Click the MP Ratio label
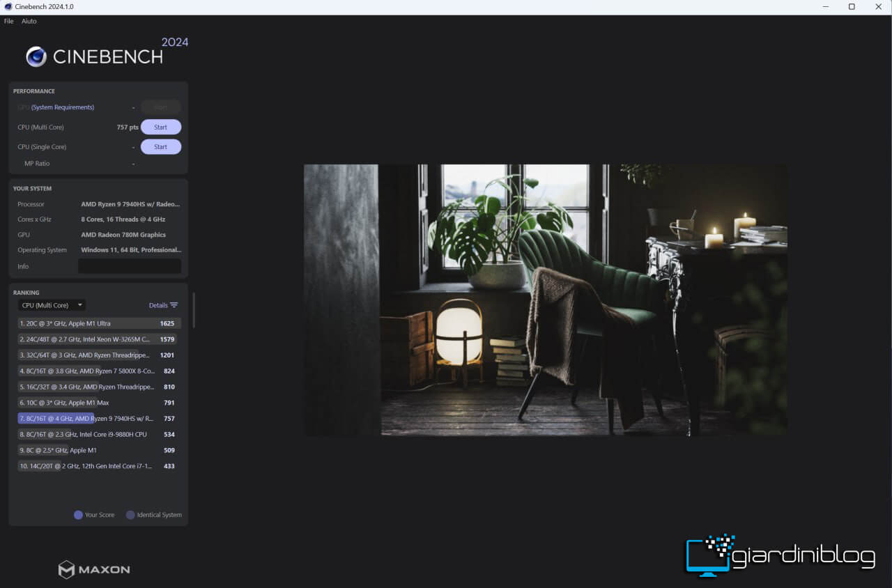892x588 pixels. pos(37,164)
